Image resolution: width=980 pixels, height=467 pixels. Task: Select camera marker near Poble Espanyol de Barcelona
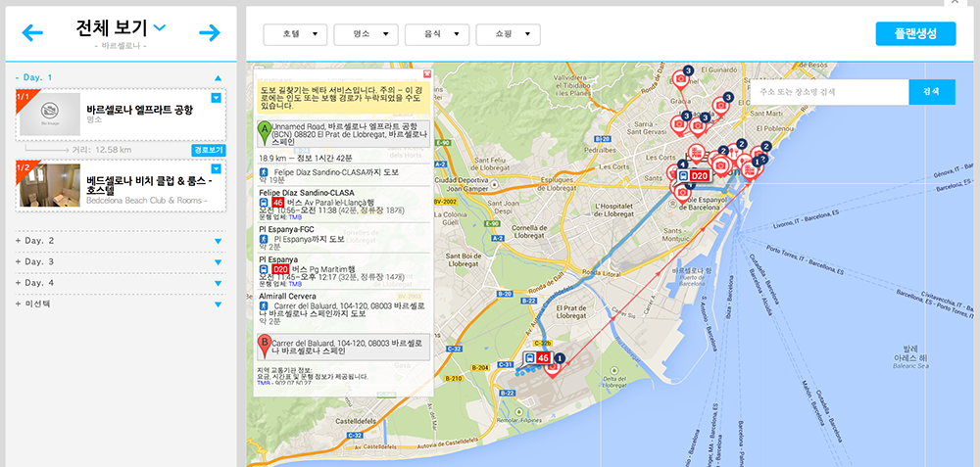[682, 192]
